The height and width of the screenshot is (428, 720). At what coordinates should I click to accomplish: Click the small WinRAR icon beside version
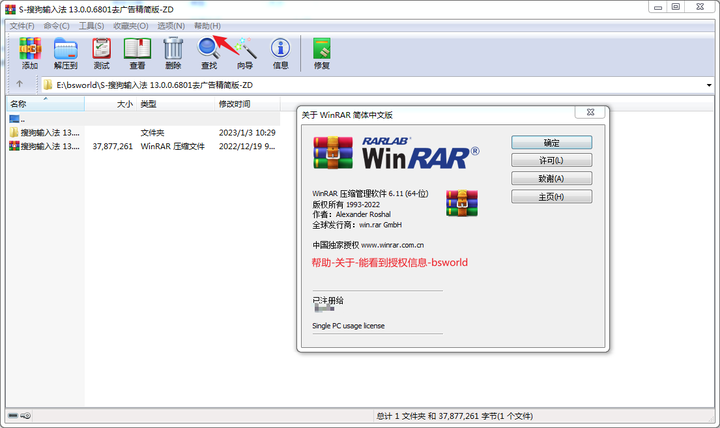click(462, 203)
